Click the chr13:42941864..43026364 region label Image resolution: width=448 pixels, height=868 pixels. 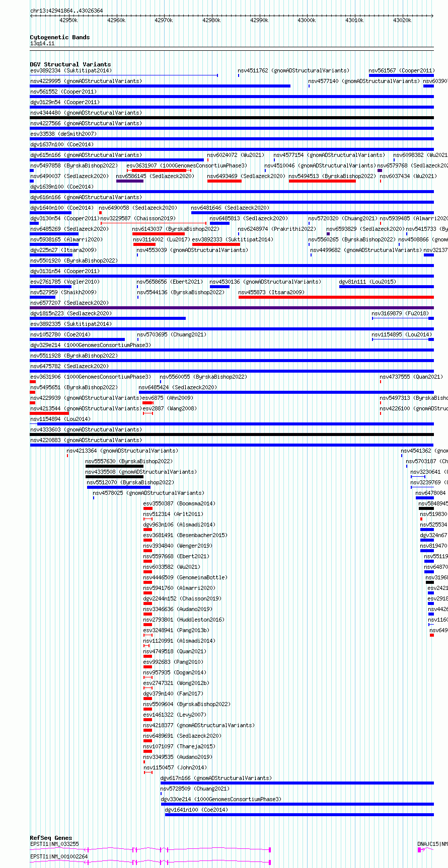click(x=66, y=11)
